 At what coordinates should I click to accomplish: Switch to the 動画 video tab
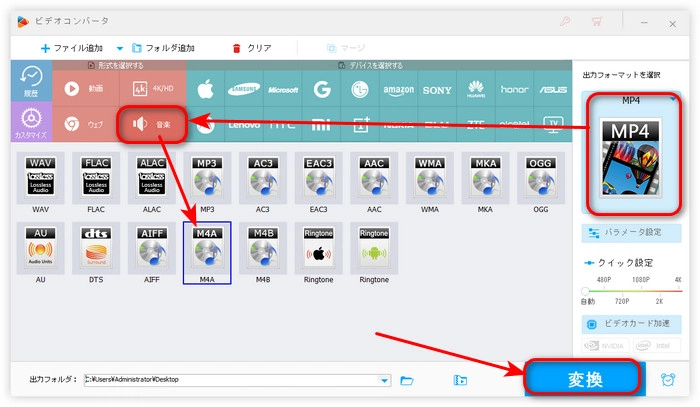point(85,89)
